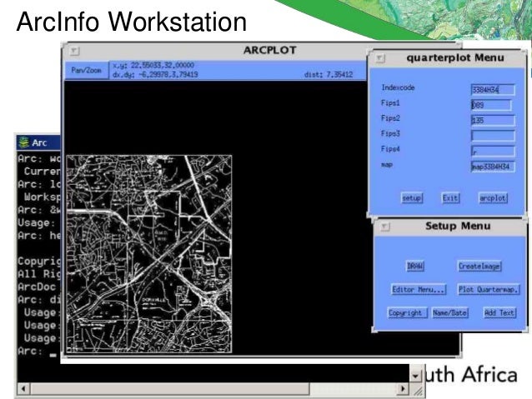This screenshot has width=532, height=399.
Task: Click the Exit button in quarterplot Menu
Action: (450, 198)
